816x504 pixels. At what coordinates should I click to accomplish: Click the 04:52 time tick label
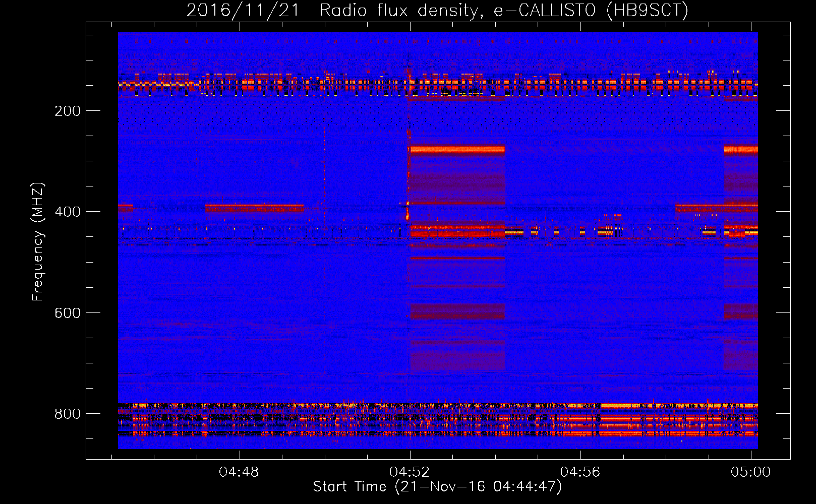(410, 472)
